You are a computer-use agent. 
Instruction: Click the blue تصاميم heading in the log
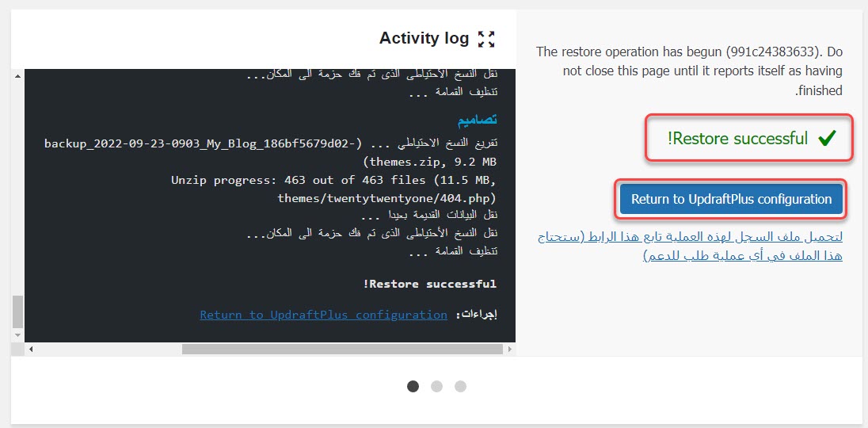click(476, 120)
